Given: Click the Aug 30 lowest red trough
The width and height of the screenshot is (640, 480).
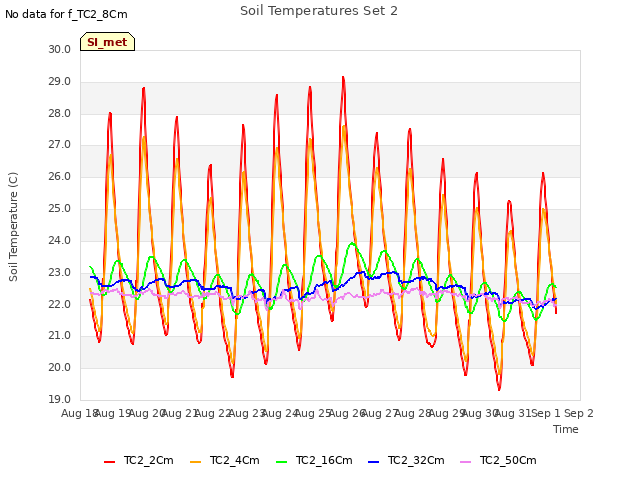Looking at the screenshot, I should click(499, 389).
